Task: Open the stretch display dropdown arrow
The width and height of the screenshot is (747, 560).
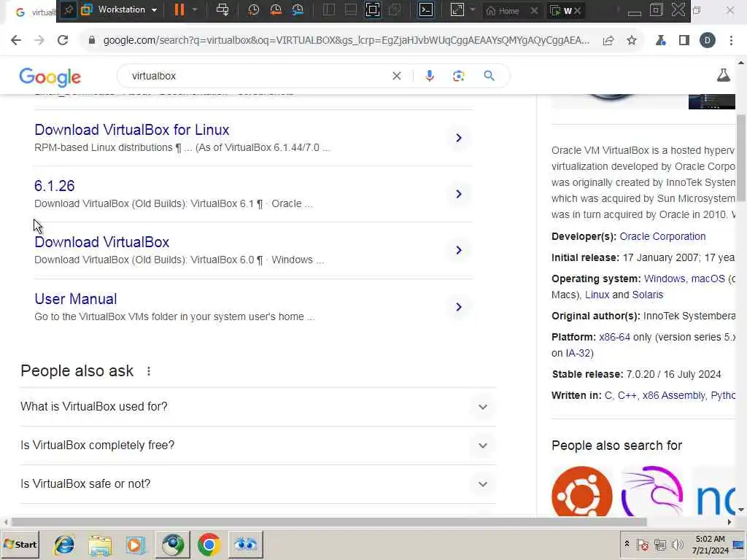Action: 472,10
